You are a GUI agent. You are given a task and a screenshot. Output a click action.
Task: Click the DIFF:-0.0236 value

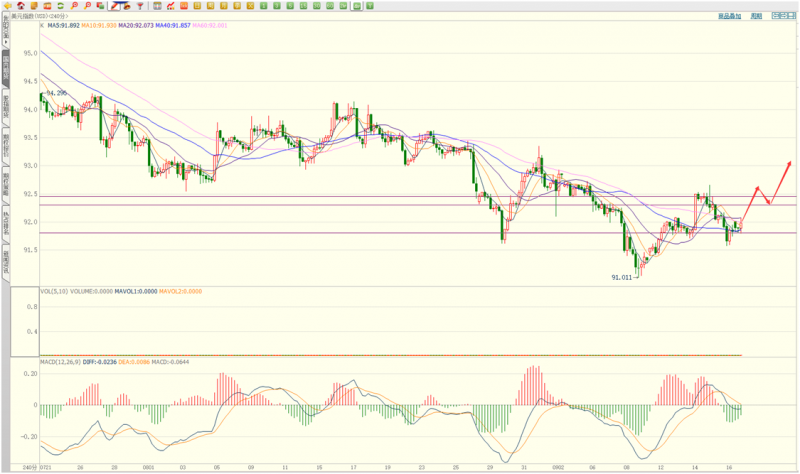point(99,362)
